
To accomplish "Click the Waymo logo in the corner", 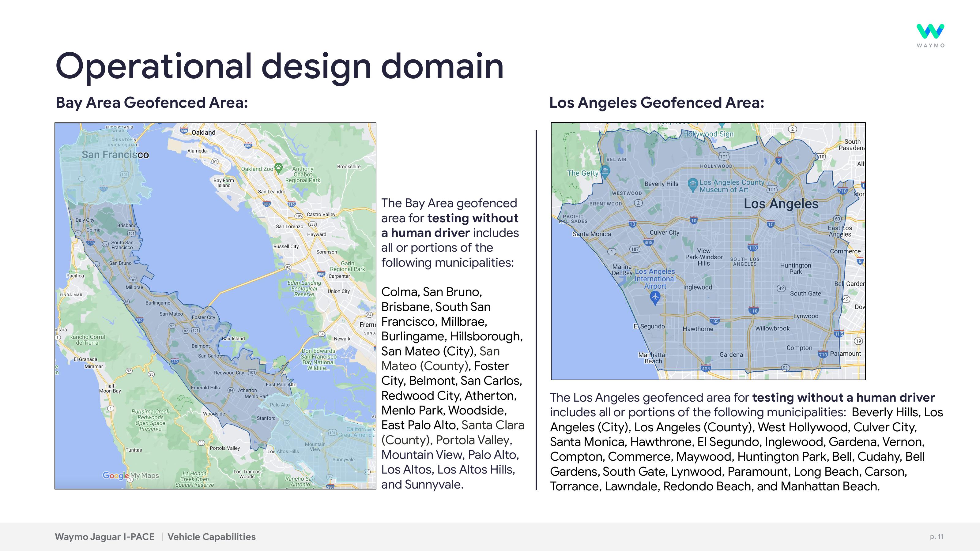I will click(x=930, y=36).
